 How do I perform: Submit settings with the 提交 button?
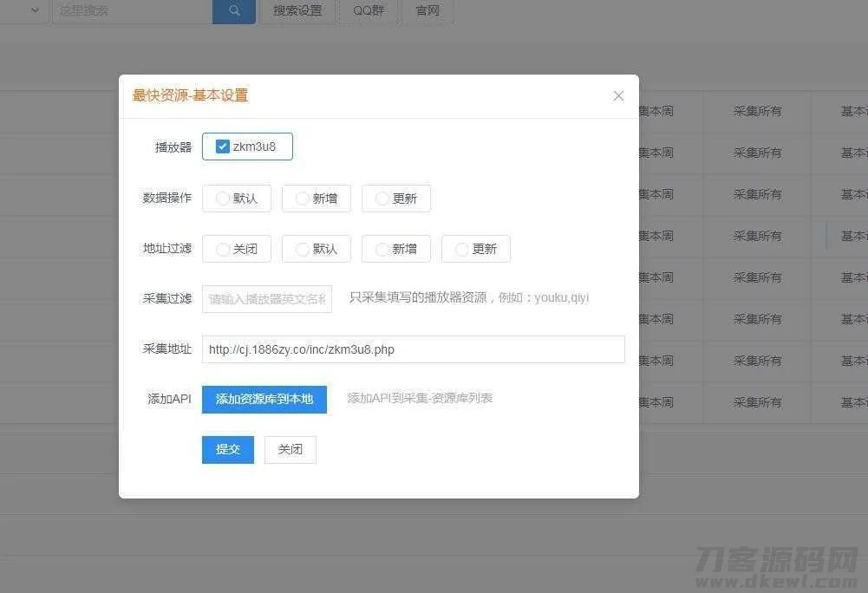pyautogui.click(x=227, y=449)
